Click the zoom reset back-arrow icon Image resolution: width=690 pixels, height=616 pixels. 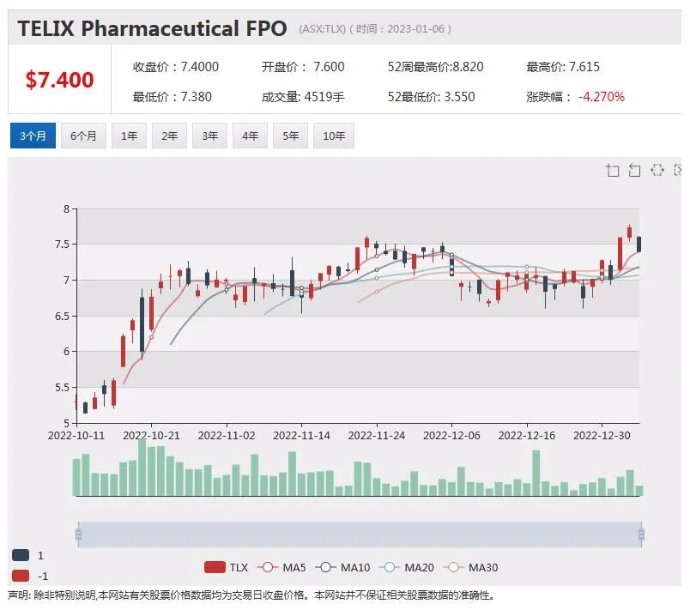(634, 170)
